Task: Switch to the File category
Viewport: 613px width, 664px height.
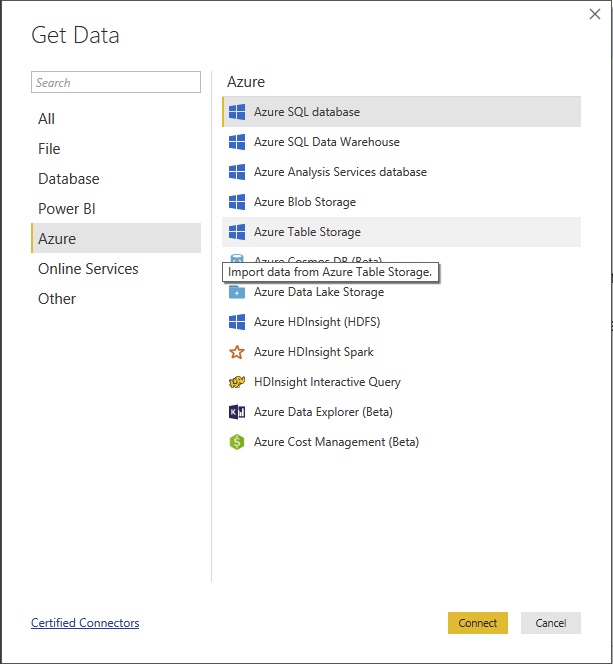Action: pos(116,149)
